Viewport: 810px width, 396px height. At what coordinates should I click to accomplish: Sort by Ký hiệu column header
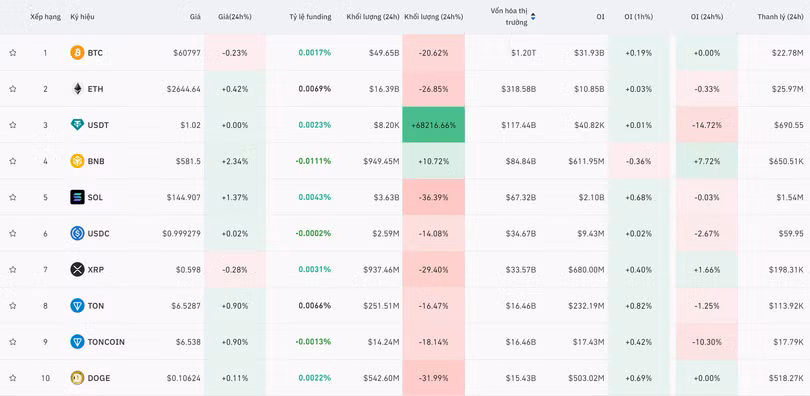pyautogui.click(x=82, y=17)
